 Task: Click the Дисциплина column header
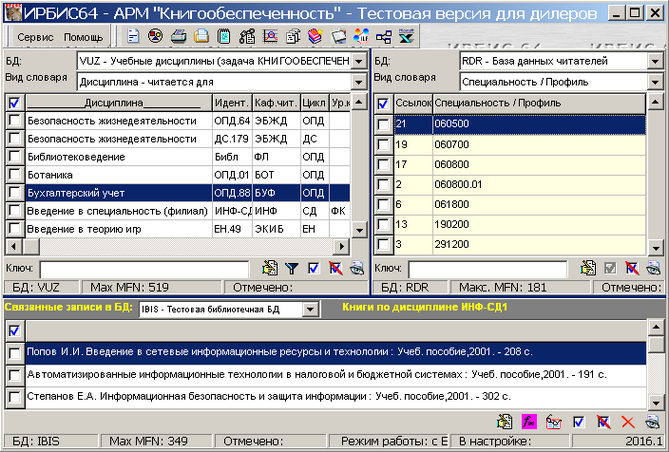tap(119, 103)
